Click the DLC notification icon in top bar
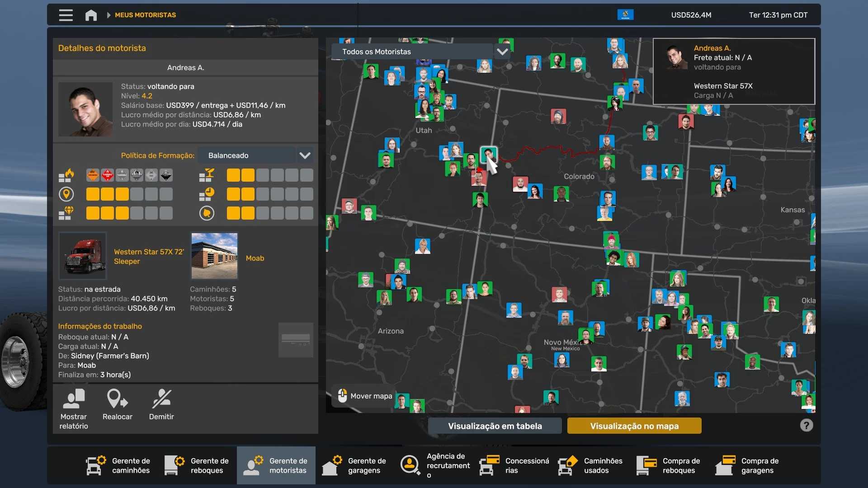Viewport: 868px width, 488px height. [x=625, y=15]
